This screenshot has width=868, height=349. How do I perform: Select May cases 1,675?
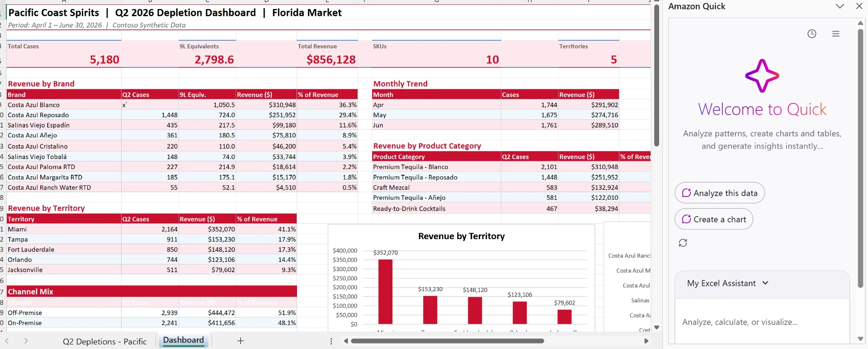pyautogui.click(x=529, y=115)
